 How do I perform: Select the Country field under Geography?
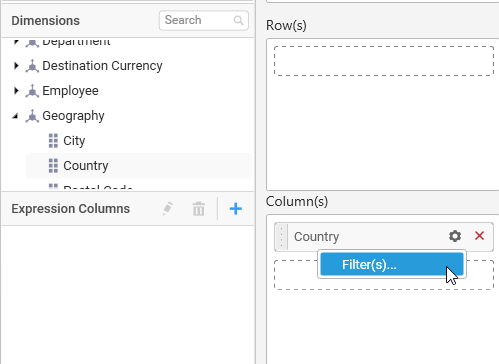(x=86, y=166)
